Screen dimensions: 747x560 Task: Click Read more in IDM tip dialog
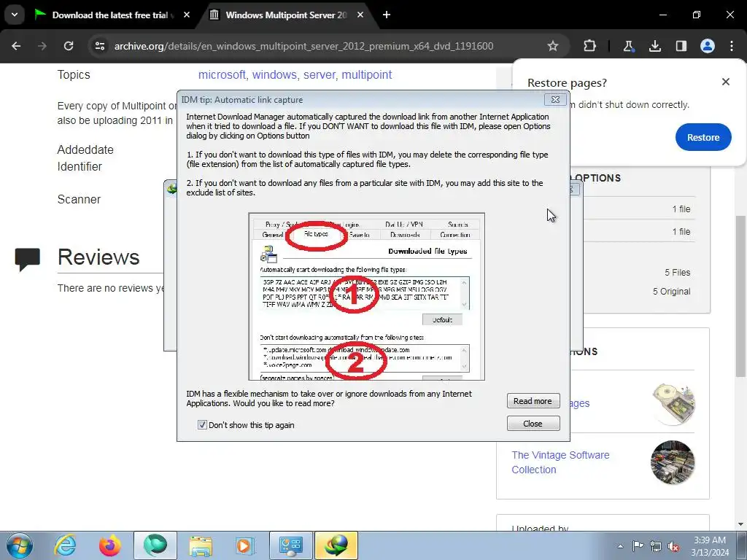coord(533,401)
